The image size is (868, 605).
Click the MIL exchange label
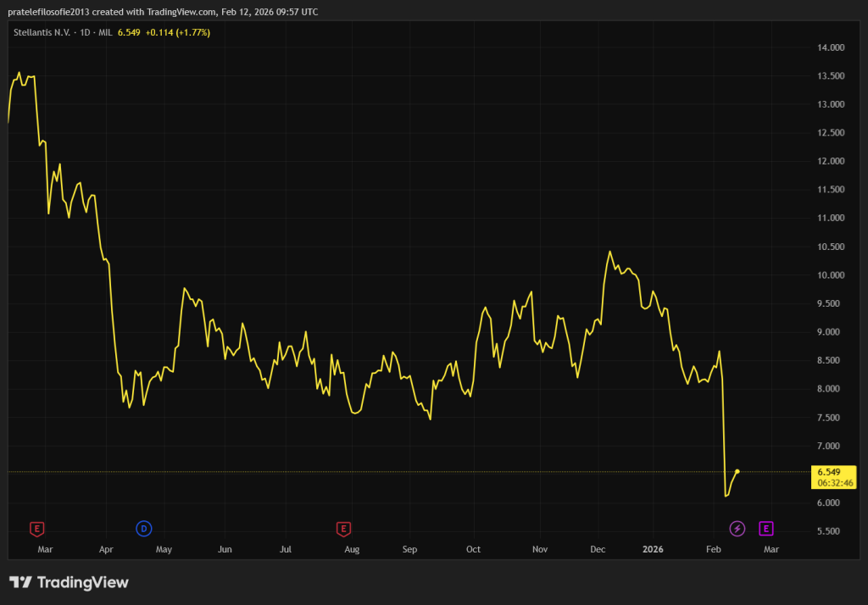pos(104,32)
